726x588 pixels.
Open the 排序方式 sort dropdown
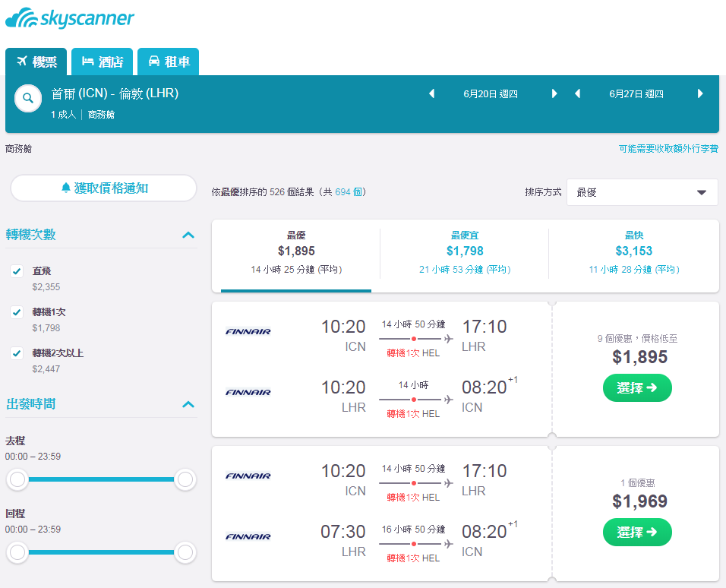pos(642,192)
